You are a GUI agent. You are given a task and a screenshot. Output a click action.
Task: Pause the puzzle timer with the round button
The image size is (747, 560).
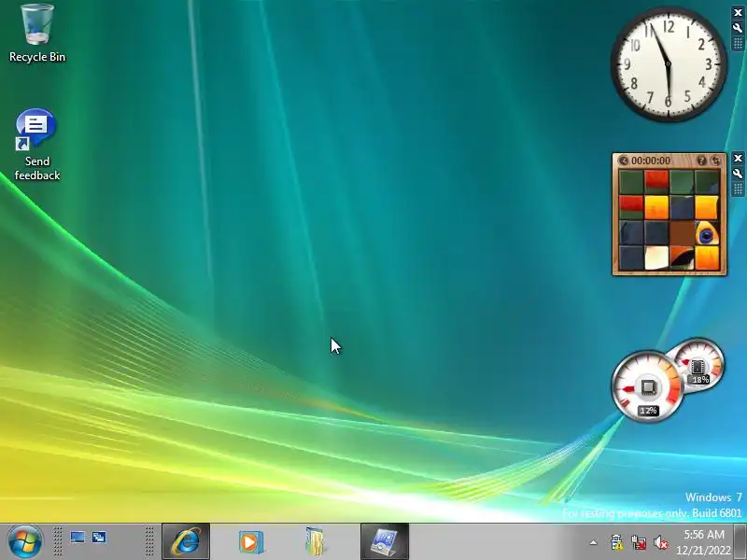[x=623, y=161]
